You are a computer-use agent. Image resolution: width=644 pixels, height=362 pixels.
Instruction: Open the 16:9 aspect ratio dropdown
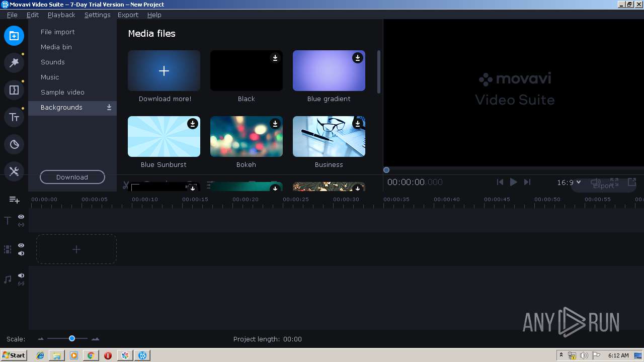point(569,183)
